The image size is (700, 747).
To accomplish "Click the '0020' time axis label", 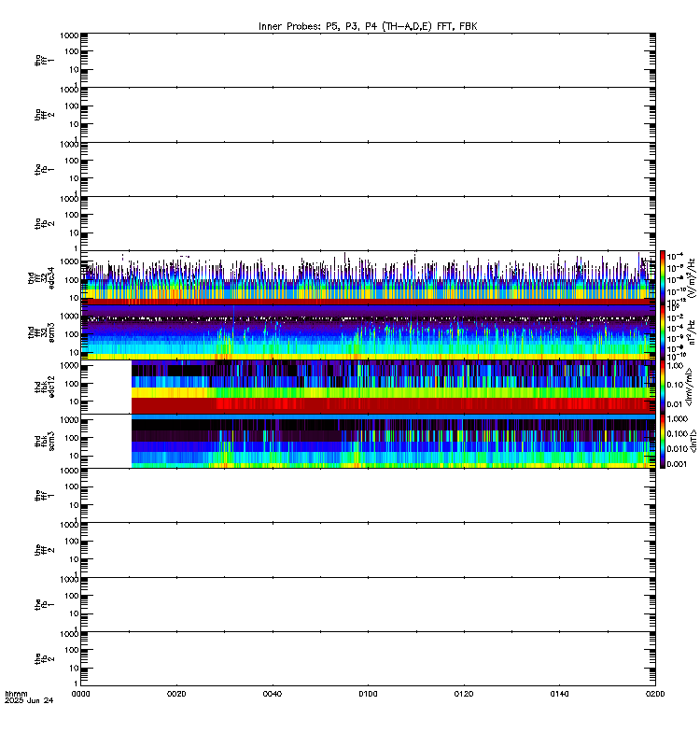I will click(176, 694).
